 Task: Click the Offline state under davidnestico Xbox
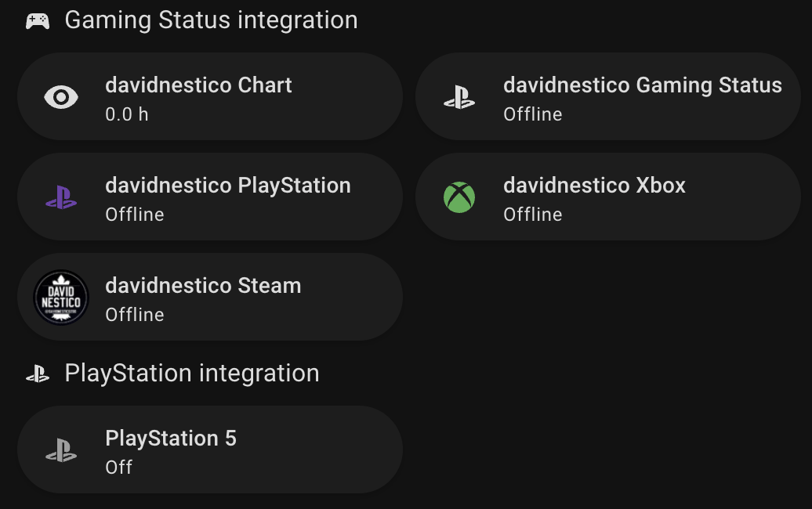coord(533,214)
